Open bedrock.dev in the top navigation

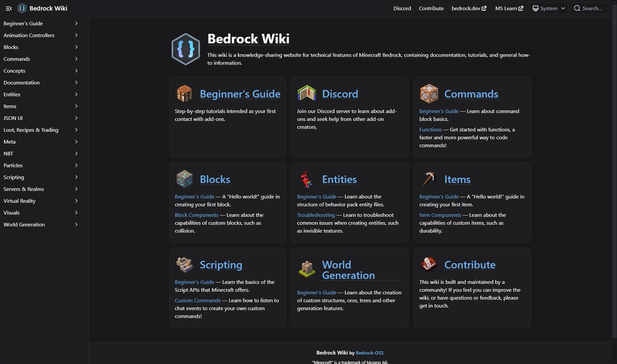pyautogui.click(x=469, y=8)
